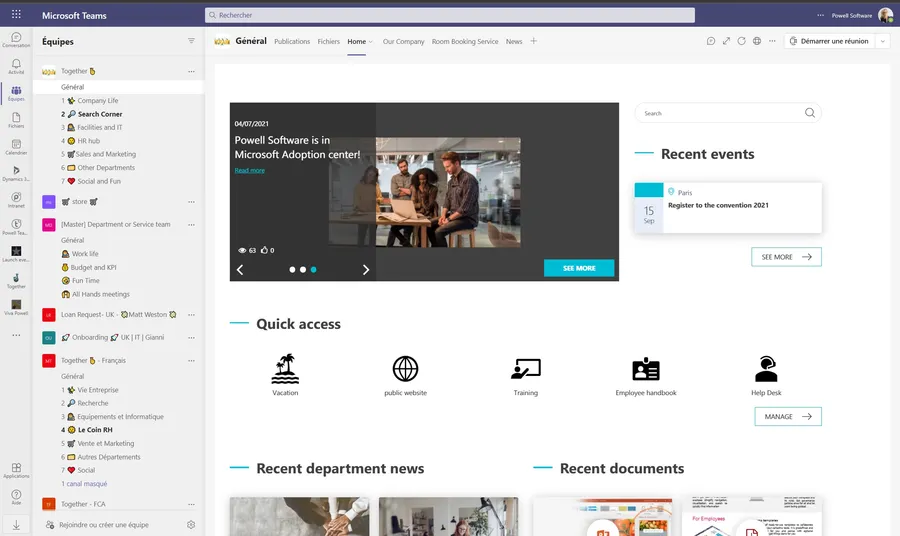Open more options for Onboarding team

click(191, 337)
